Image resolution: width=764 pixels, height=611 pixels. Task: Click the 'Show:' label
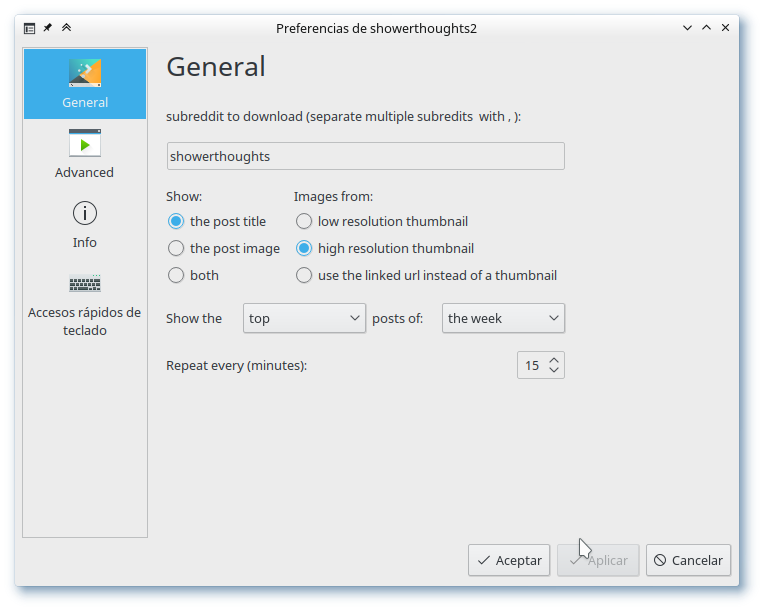tap(184, 196)
